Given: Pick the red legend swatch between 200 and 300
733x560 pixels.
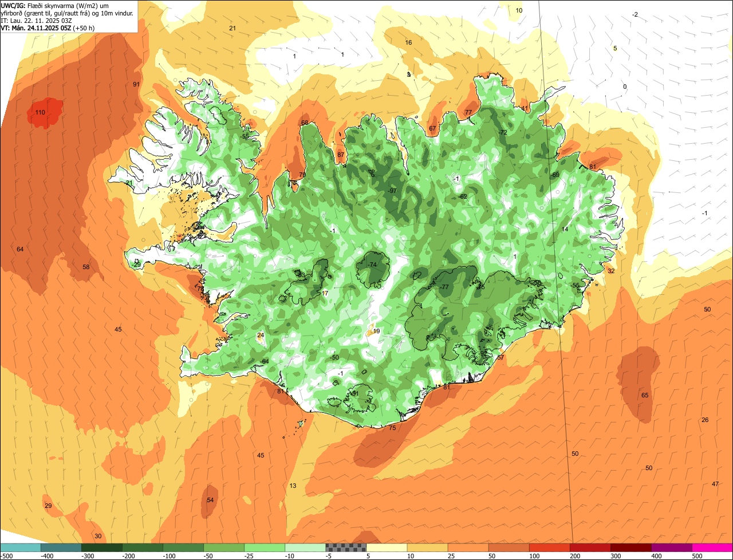Looking at the screenshot, I should pyautogui.click(x=590, y=547).
